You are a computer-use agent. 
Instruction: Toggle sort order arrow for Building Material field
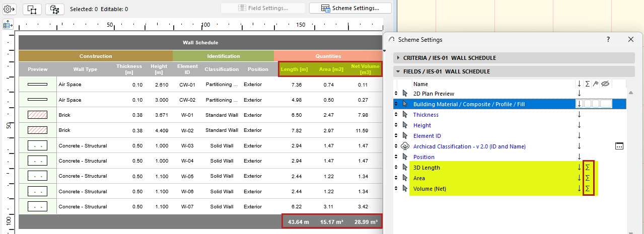pos(580,104)
